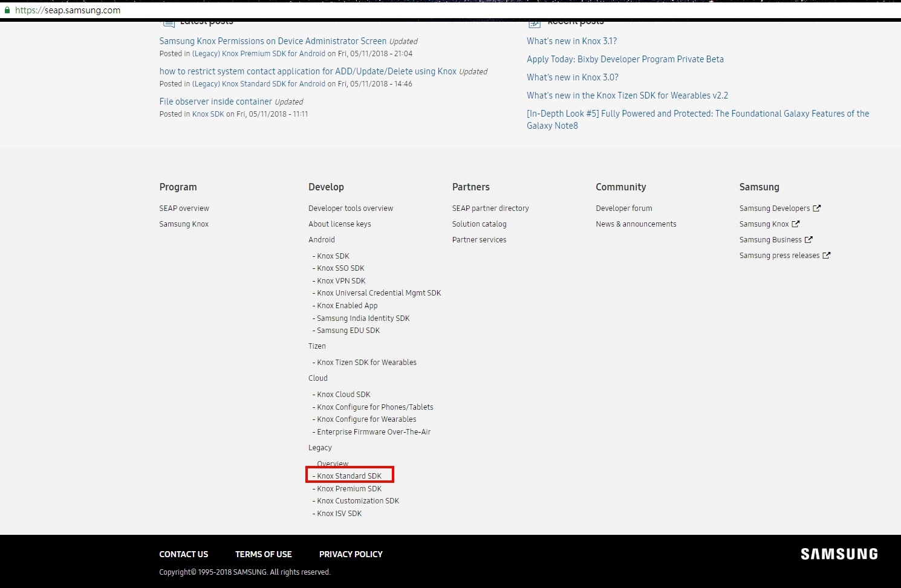Screen dimensions: 901x588
Task: Open 'Samsung EDU SDK' link
Action: [349, 331]
